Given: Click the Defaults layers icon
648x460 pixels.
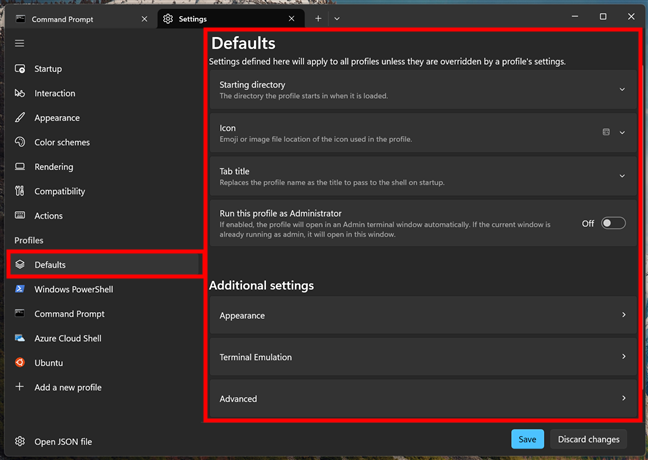Looking at the screenshot, I should point(20,265).
